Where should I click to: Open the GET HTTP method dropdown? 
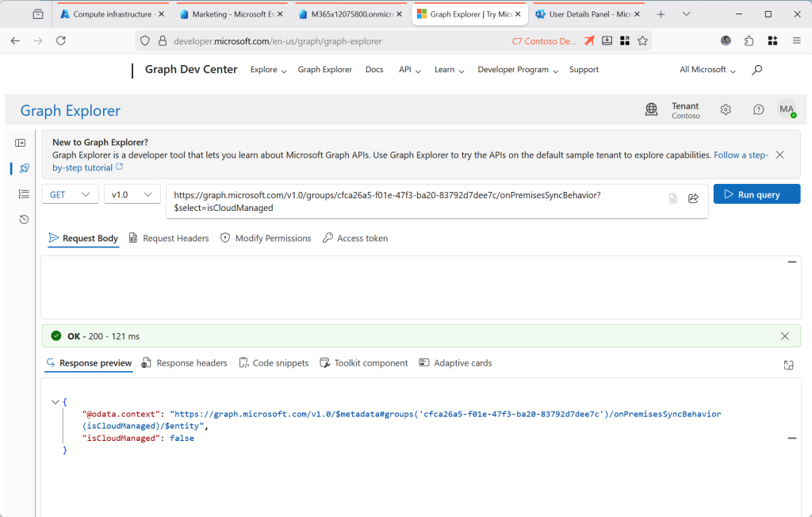coord(70,194)
